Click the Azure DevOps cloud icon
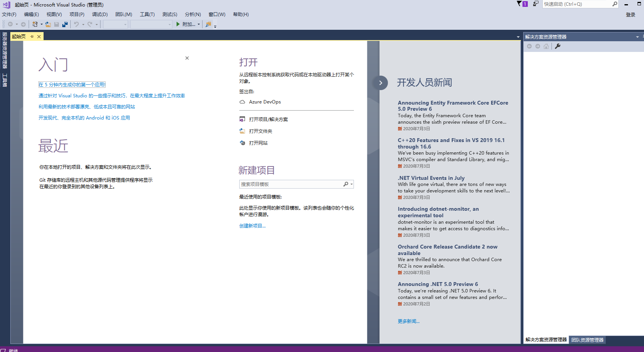644x352 pixels. point(242,102)
